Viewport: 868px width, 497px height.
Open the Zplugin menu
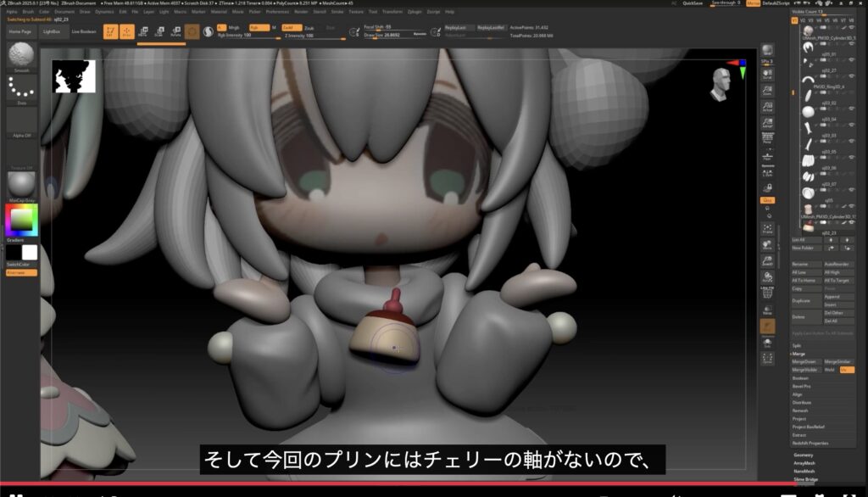tap(415, 12)
